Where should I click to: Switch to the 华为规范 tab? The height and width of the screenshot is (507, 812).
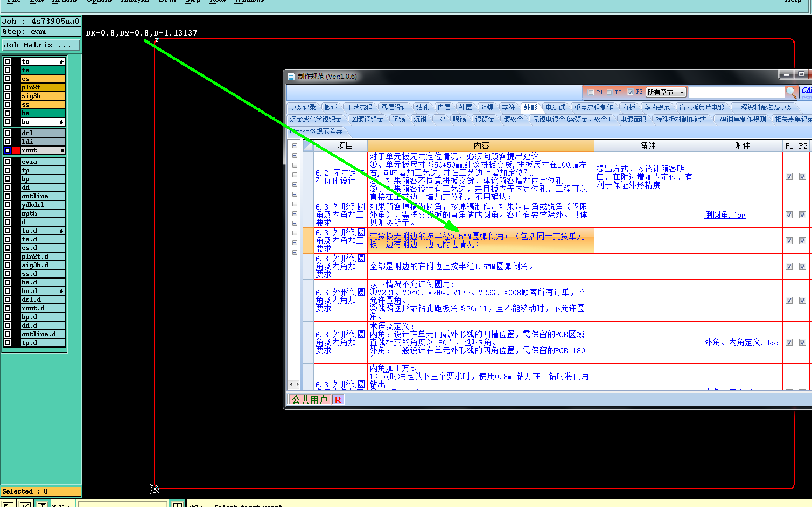[x=657, y=107]
